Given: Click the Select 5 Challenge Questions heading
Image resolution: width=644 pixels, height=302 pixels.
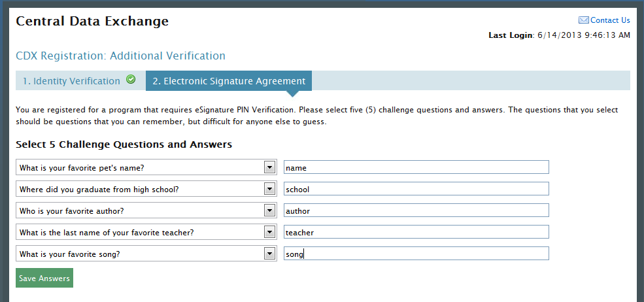Looking at the screenshot, I should (x=124, y=144).
